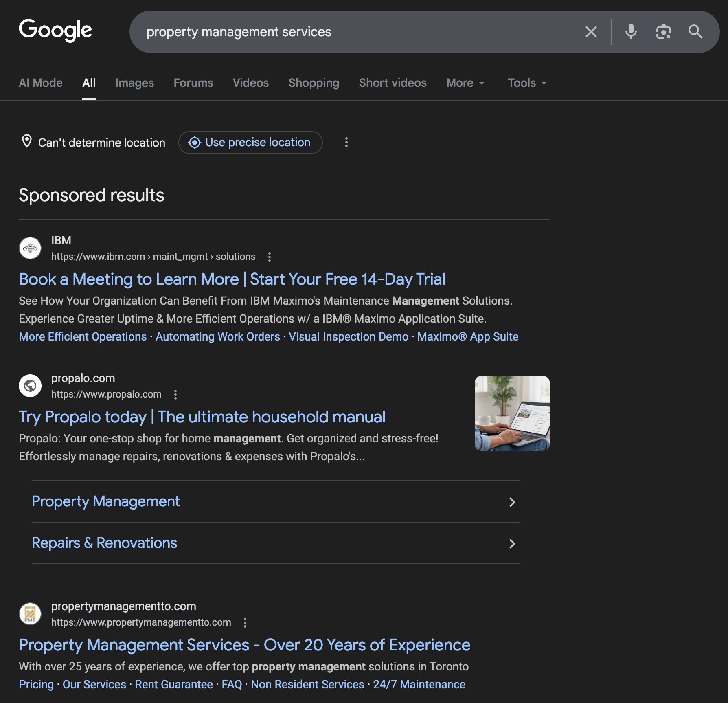Viewport: 728px width, 703px height.
Task: Click the propalo.com globe favicon
Action: (30, 386)
